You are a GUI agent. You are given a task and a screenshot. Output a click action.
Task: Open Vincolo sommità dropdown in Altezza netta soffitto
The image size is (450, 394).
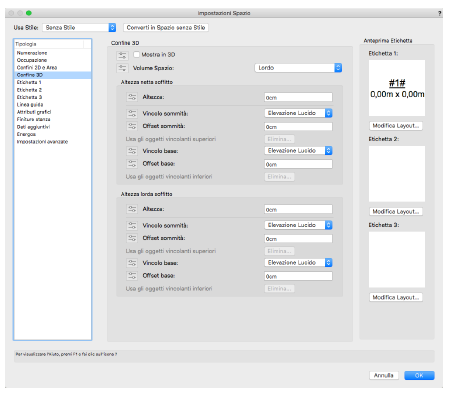click(298, 113)
